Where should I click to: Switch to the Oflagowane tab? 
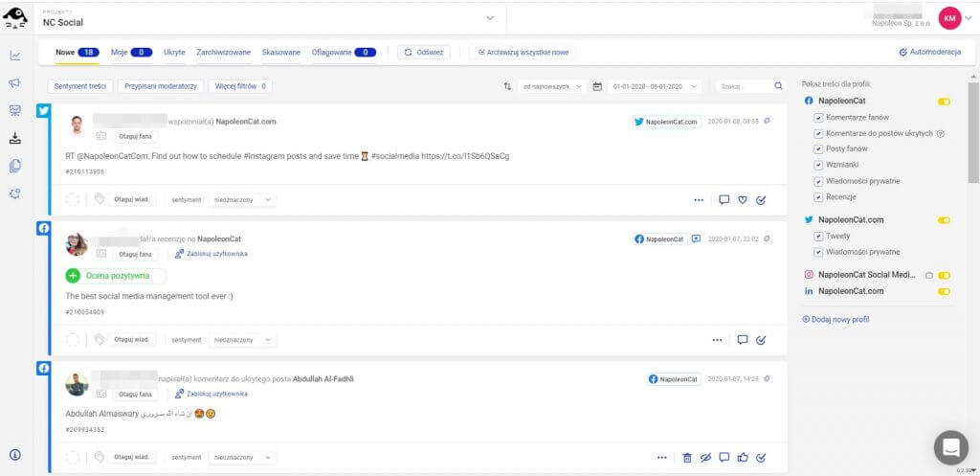tap(344, 53)
